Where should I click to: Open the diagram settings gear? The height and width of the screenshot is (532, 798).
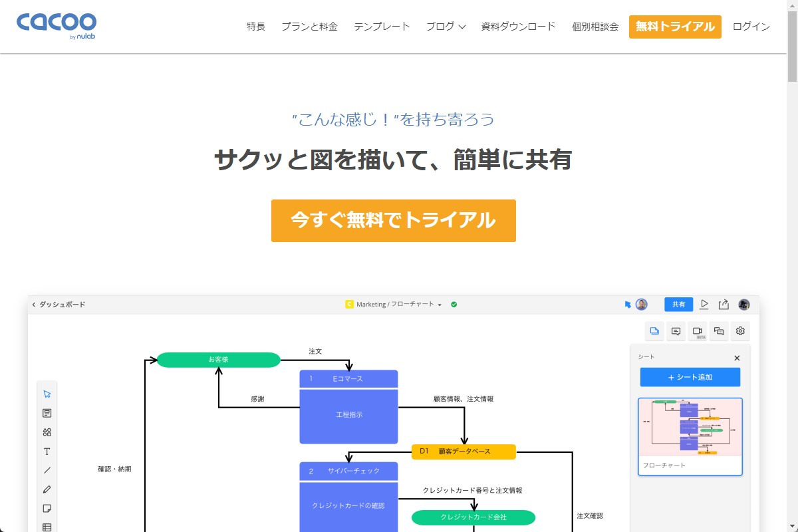pyautogui.click(x=739, y=331)
